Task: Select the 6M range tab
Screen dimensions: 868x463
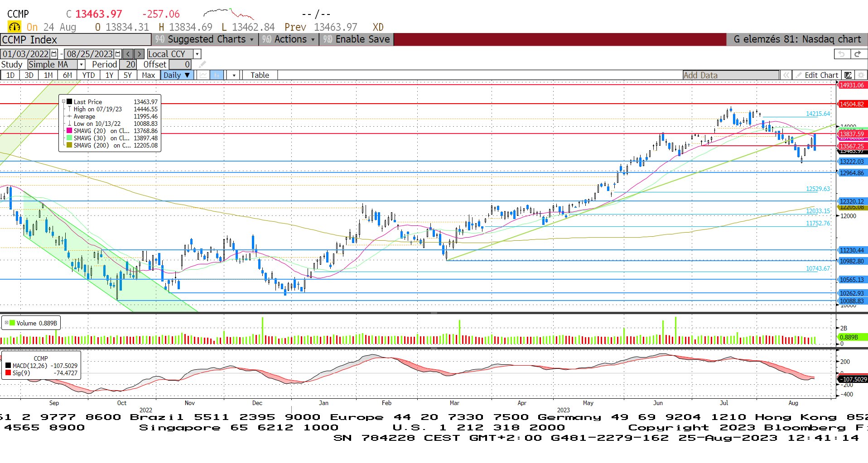Action: [x=68, y=75]
